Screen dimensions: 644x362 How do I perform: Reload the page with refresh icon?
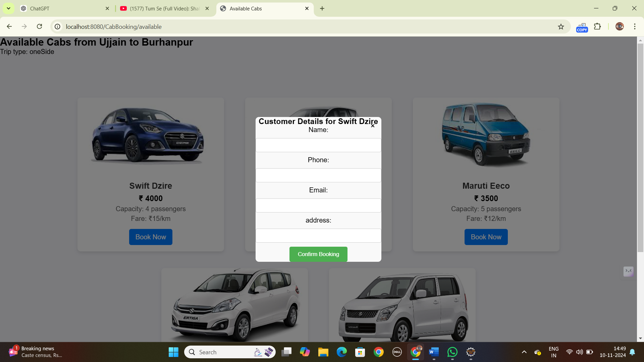tap(39, 26)
